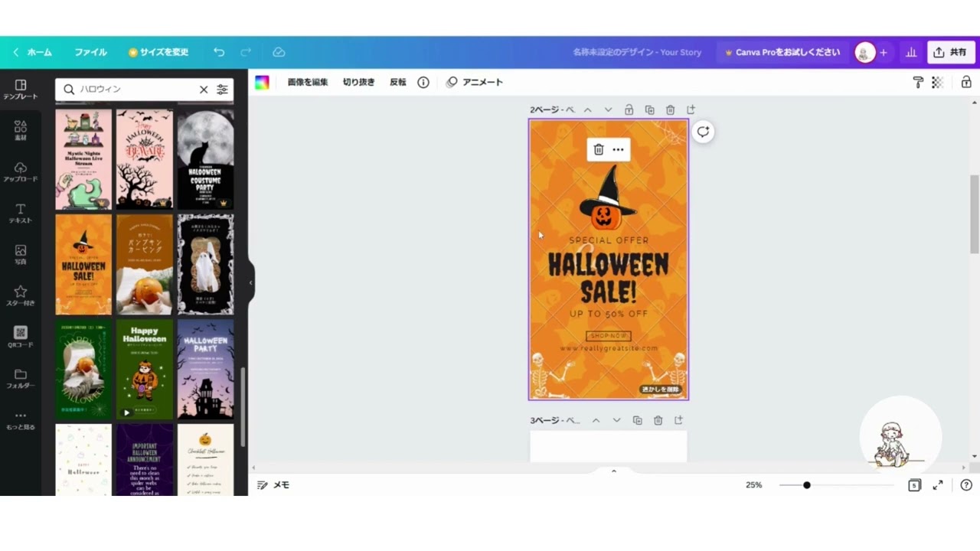This screenshot has width=980, height=551.
Task: Click the undo arrow in top bar
Action: [219, 52]
